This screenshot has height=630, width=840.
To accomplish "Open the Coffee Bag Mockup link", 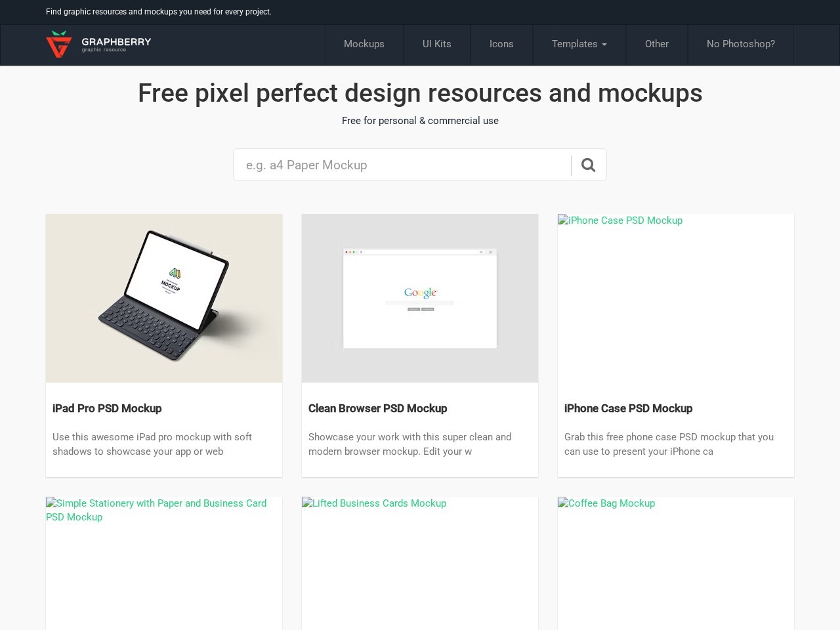I will pyautogui.click(x=606, y=503).
